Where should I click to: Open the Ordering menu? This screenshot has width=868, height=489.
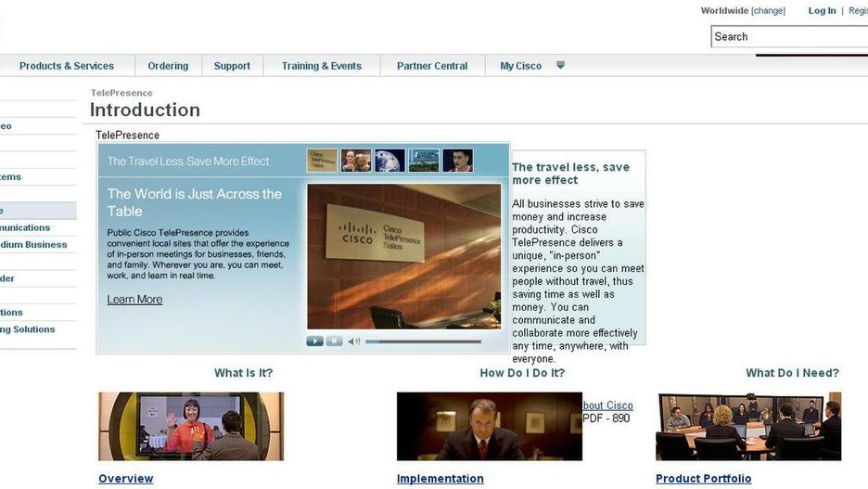click(x=168, y=66)
